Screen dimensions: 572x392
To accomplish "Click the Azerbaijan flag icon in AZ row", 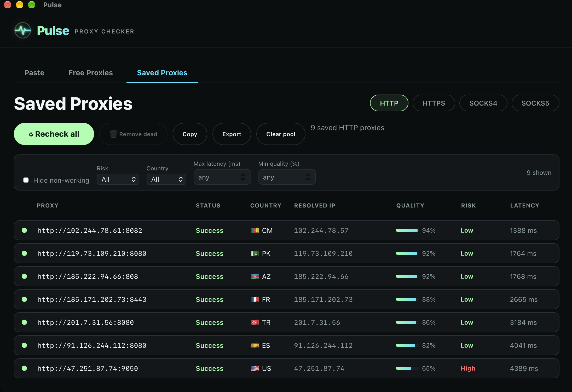I will point(255,276).
